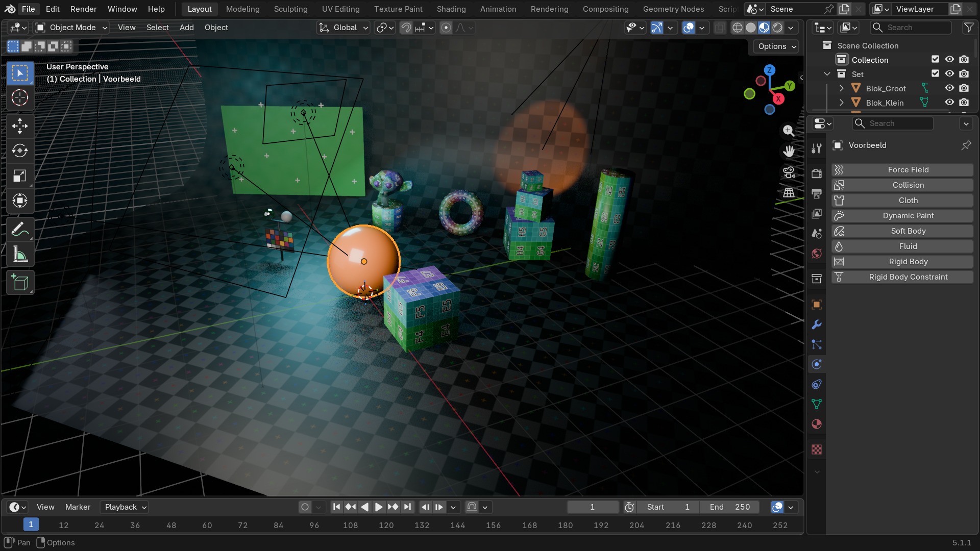Collapse the Set collection
The height and width of the screenshot is (551, 980).
827,74
